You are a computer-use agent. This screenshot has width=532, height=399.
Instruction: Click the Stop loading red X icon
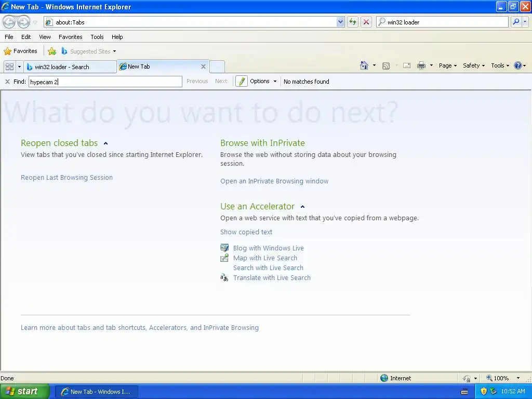366,22
